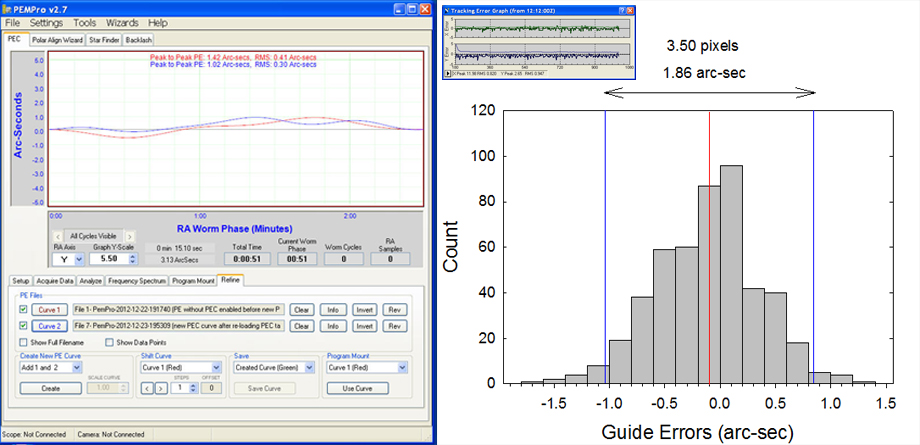Click the Curve 1 filename field

point(178,309)
